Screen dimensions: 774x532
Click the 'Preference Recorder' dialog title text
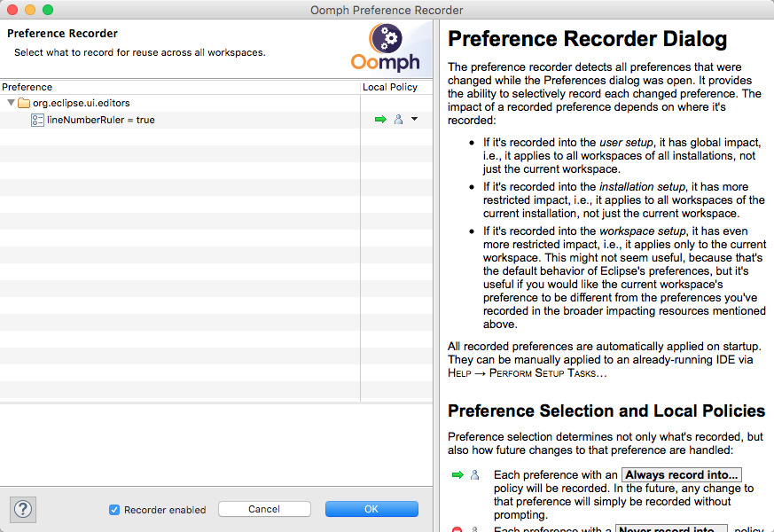pyautogui.click(x=62, y=34)
